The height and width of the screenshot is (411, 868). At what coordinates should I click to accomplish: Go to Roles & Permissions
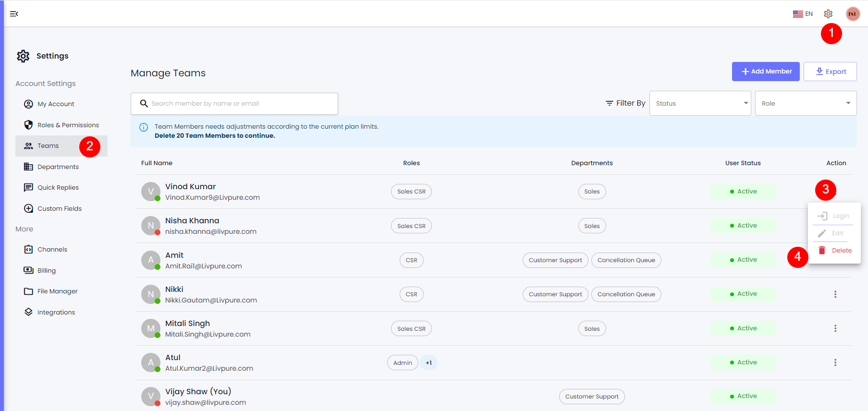click(68, 125)
